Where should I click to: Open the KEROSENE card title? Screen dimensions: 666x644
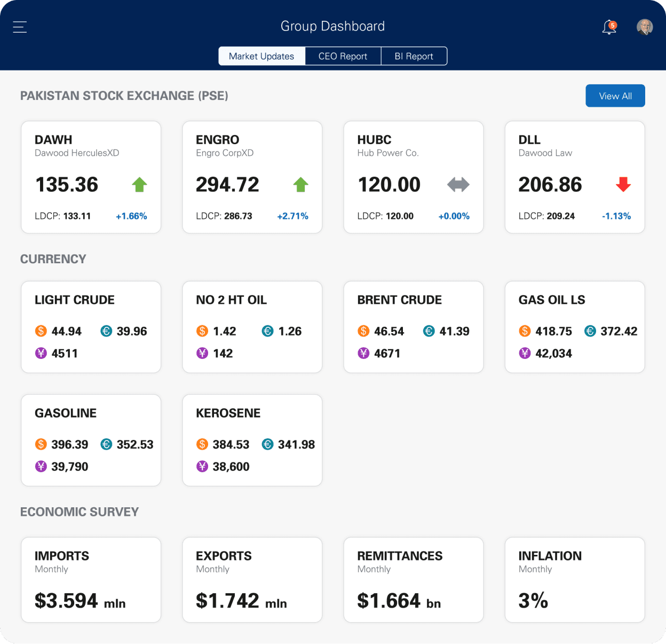click(x=228, y=413)
